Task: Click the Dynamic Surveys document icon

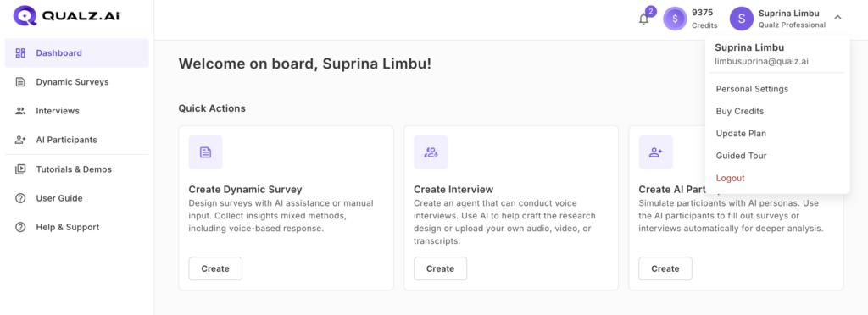Action: click(20, 82)
